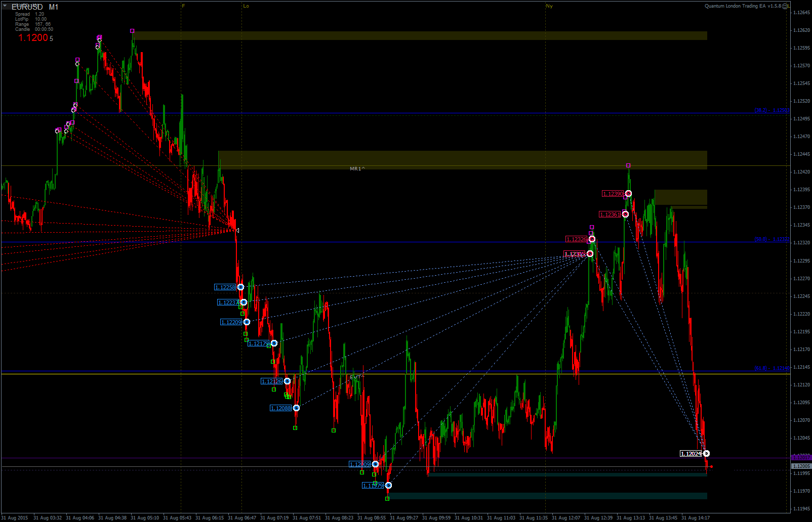
Task: Click the topmost olive supply zone rectangle
Action: click(420, 36)
